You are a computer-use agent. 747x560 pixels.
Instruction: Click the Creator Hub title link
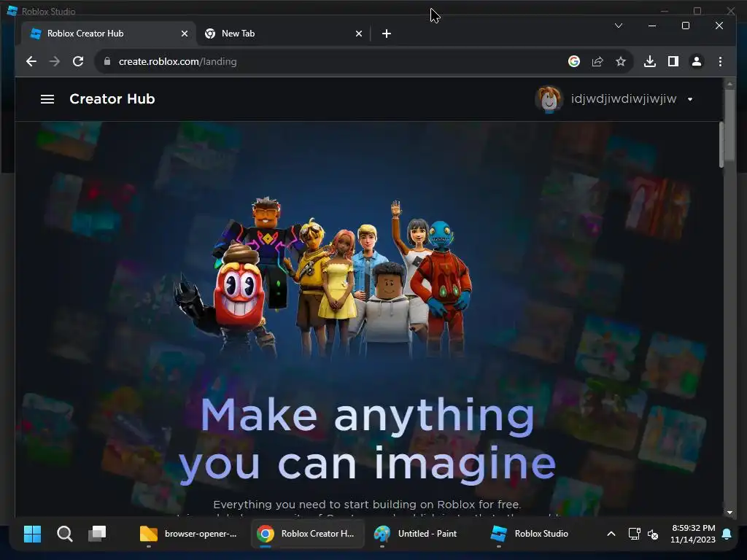click(112, 99)
